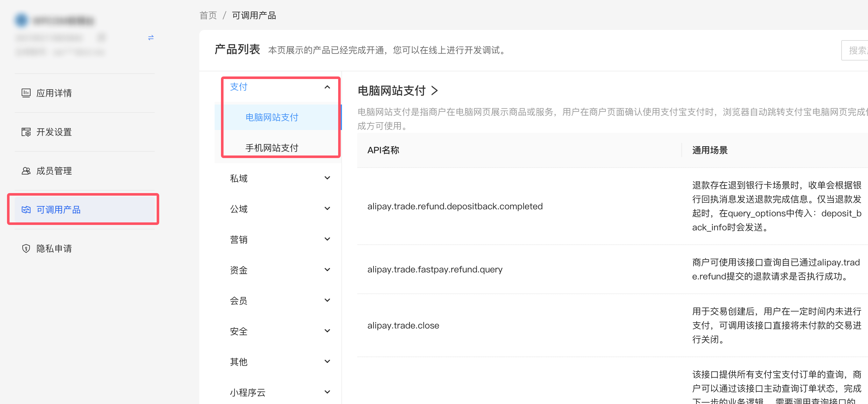Click 可调用产品 breadcrumb text

[254, 16]
